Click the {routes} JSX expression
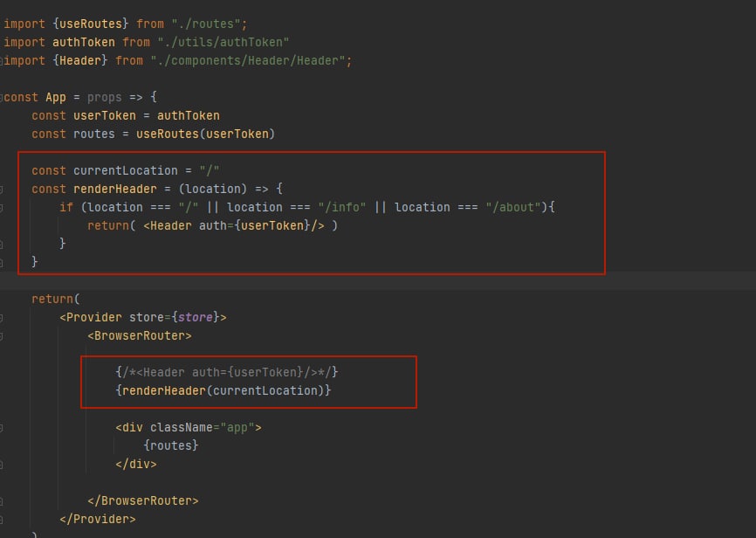 (x=171, y=445)
